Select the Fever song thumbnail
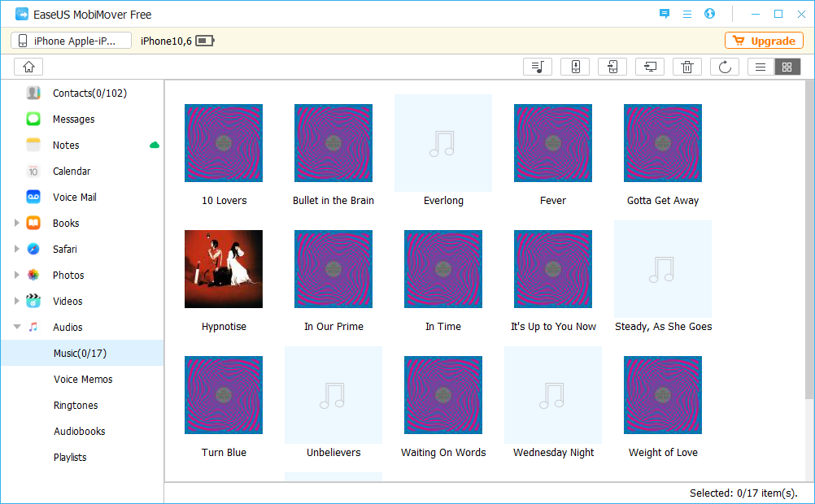Image resolution: width=815 pixels, height=504 pixels. point(553,143)
